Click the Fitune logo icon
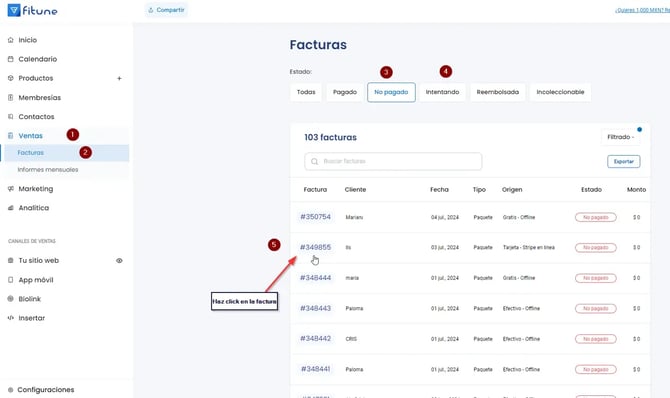 click(x=14, y=10)
